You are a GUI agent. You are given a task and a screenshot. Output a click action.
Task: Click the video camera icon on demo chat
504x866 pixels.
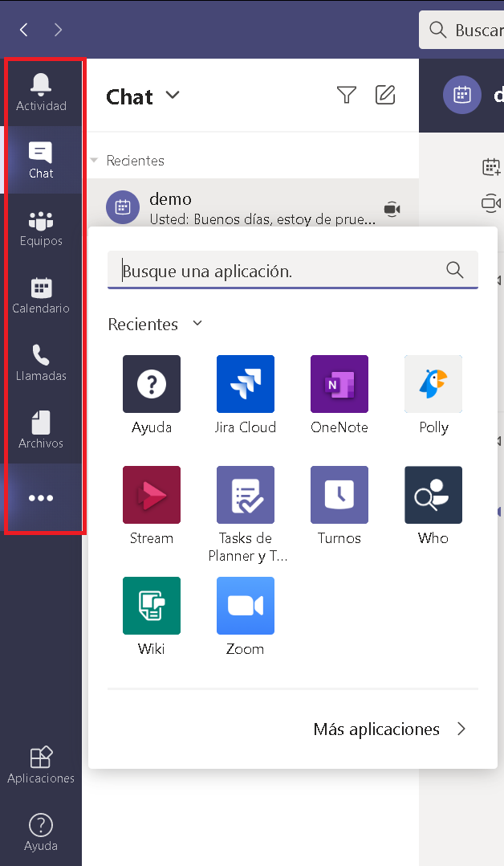392,209
